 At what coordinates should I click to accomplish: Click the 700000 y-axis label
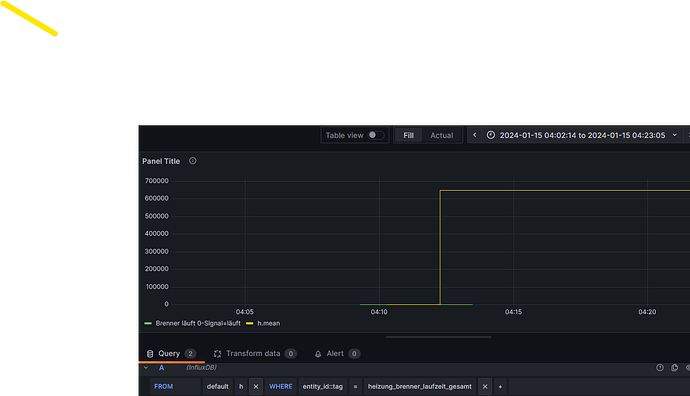157,181
